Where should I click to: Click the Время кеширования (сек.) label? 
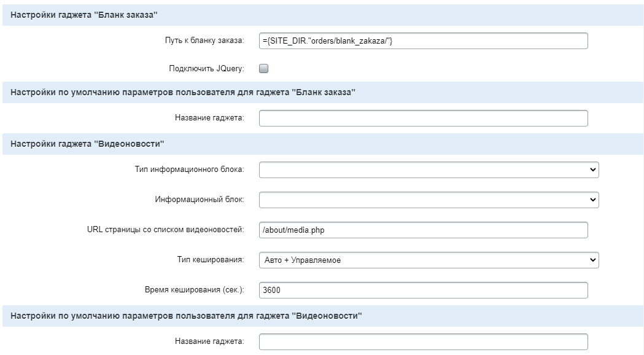pos(194,290)
